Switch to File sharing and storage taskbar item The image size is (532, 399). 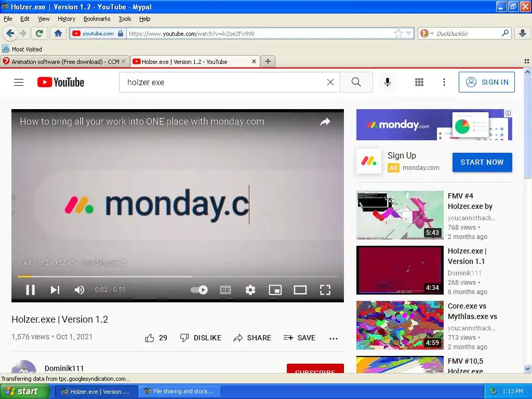tap(179, 391)
